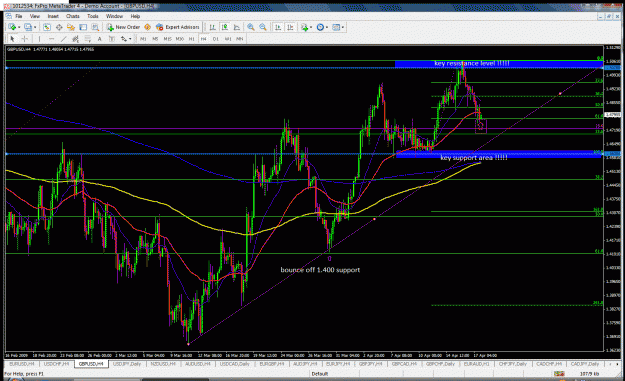
Task: Open the View menu
Action: click(x=35, y=16)
